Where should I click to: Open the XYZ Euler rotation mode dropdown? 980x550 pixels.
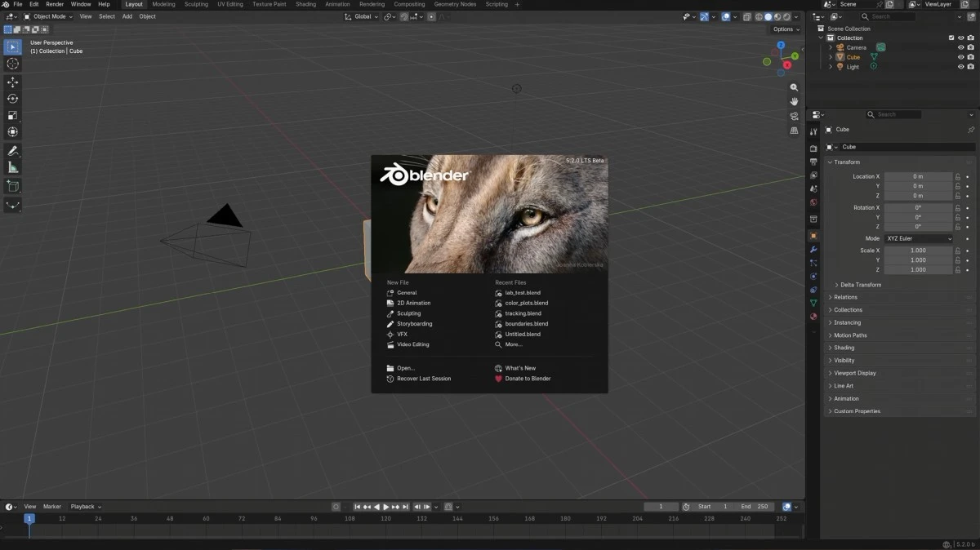tap(919, 238)
